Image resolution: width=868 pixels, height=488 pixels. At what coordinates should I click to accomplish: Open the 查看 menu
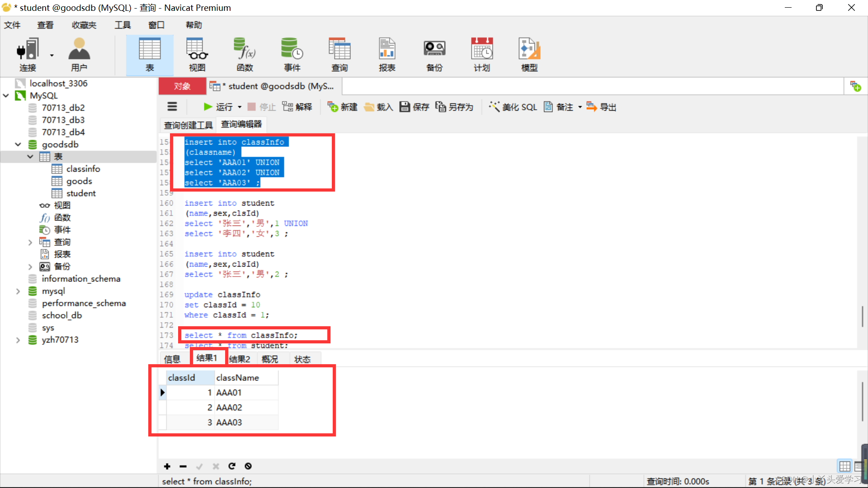[45, 25]
